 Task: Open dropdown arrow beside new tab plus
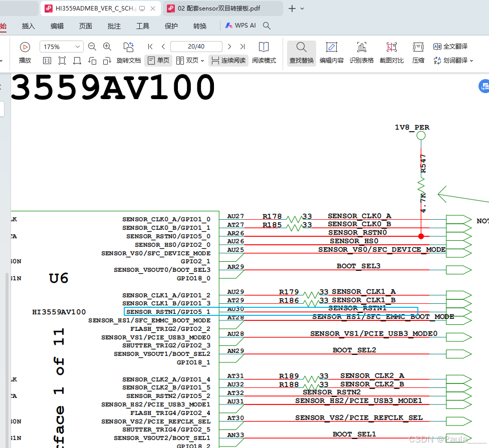pyautogui.click(x=302, y=9)
